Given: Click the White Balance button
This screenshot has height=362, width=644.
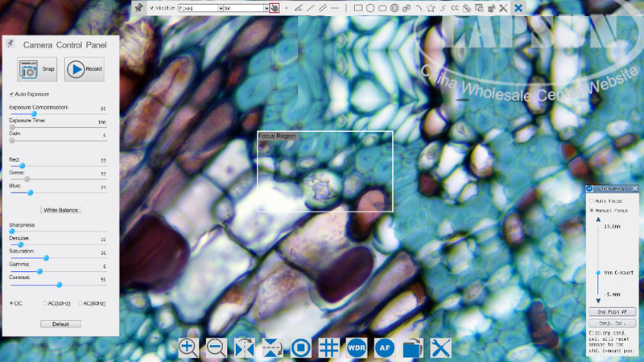Looking at the screenshot, I should coord(61,210).
